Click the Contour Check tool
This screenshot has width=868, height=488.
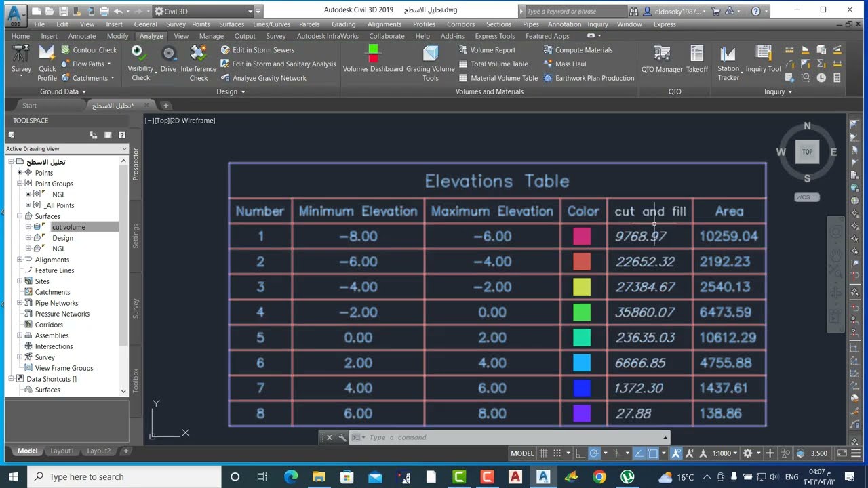coord(88,49)
